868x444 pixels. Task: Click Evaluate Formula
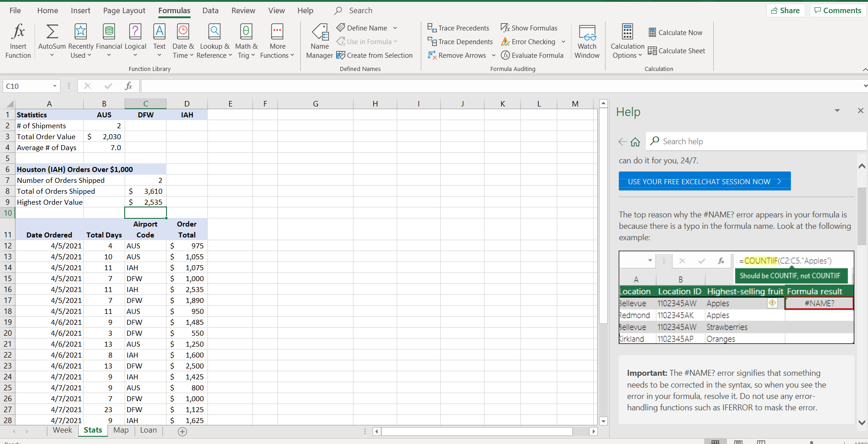point(532,55)
